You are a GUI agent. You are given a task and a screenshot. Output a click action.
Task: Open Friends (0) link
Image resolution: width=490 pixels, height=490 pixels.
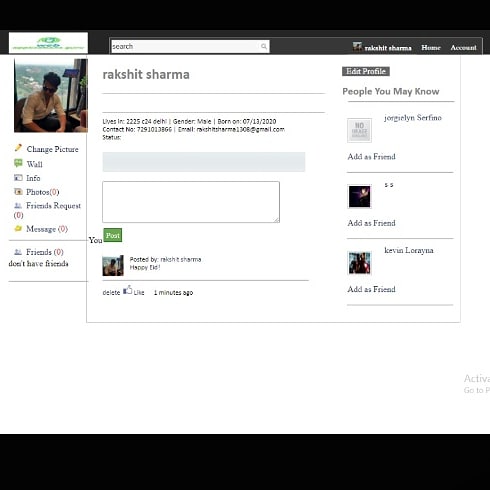[45, 252]
